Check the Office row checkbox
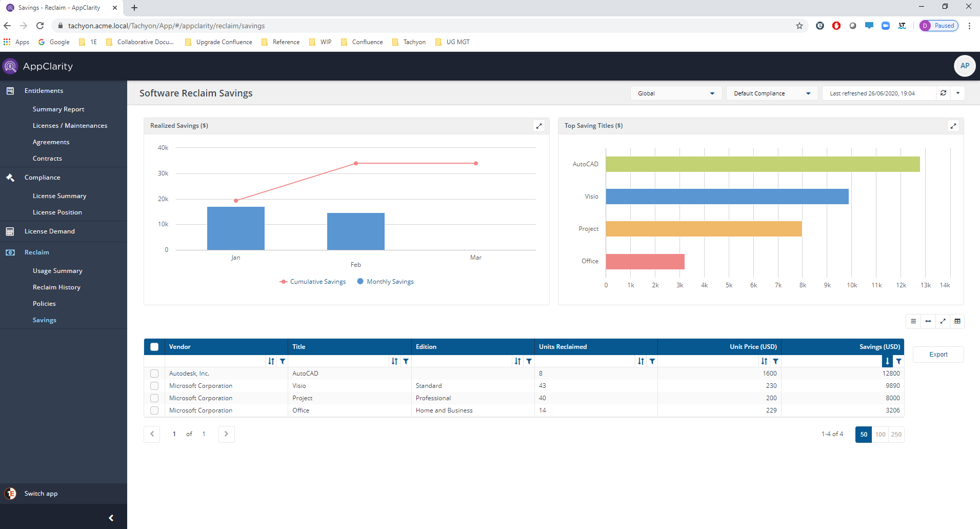Viewport: 980px width, 529px height. (154, 410)
